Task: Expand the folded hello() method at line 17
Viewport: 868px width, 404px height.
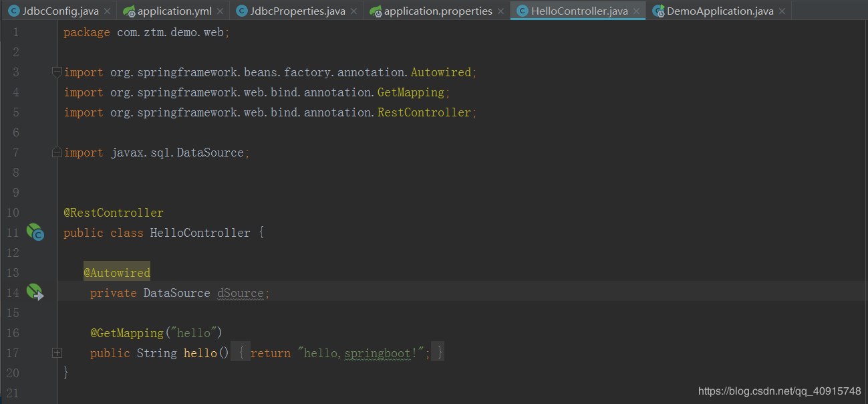Action: pyautogui.click(x=57, y=352)
